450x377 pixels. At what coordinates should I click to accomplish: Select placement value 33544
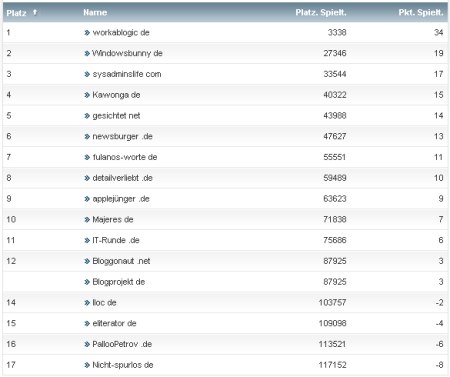pyautogui.click(x=335, y=74)
